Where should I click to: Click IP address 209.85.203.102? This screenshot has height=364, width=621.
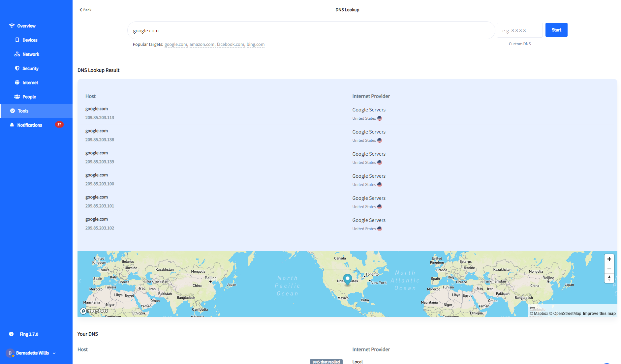coord(100,228)
